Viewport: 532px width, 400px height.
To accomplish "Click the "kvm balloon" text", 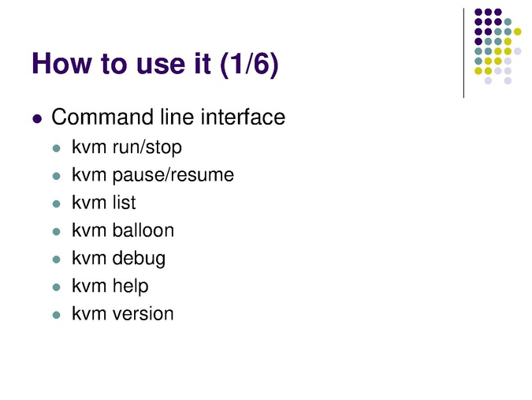I will [x=122, y=230].
